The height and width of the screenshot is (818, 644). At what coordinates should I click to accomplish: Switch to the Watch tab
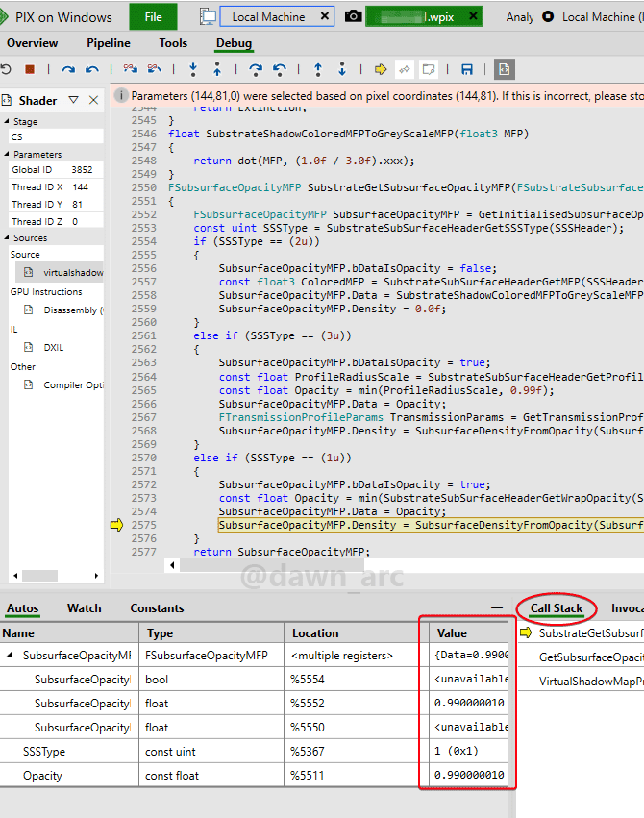click(x=84, y=608)
